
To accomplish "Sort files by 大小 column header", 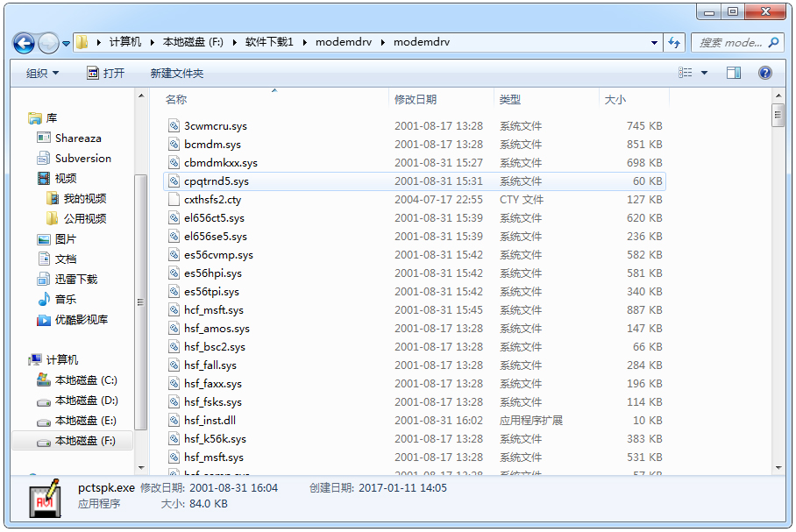I will [x=615, y=99].
